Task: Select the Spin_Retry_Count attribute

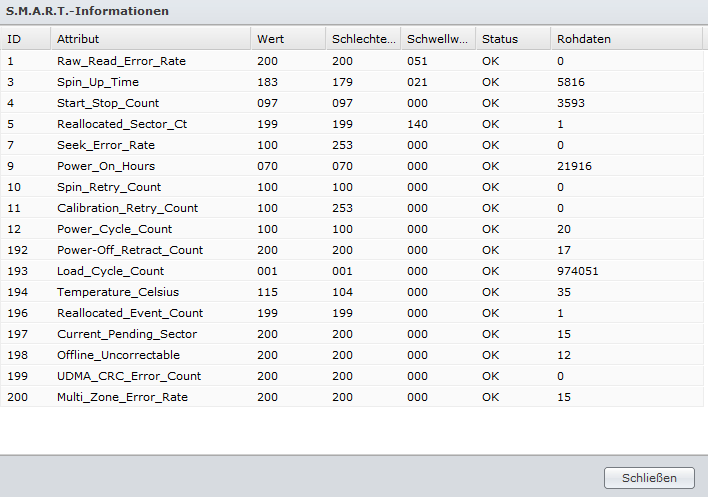Action: pyautogui.click(x=109, y=187)
